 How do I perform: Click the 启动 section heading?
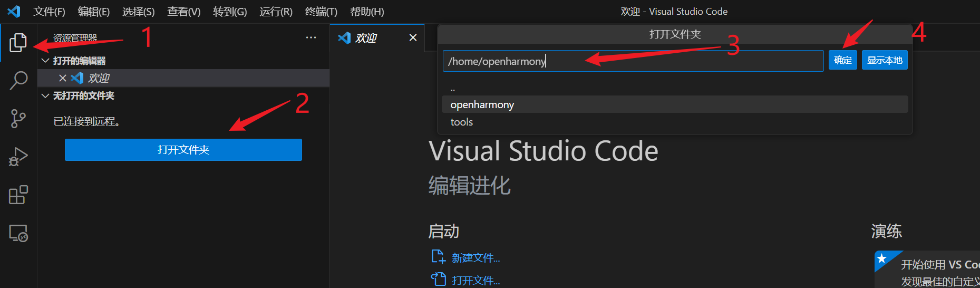443,231
